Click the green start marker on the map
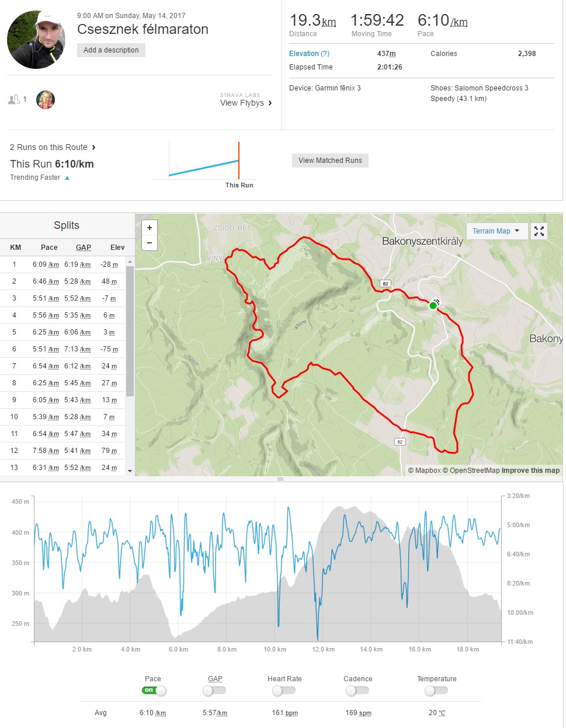The height and width of the screenshot is (728, 566). tap(433, 305)
